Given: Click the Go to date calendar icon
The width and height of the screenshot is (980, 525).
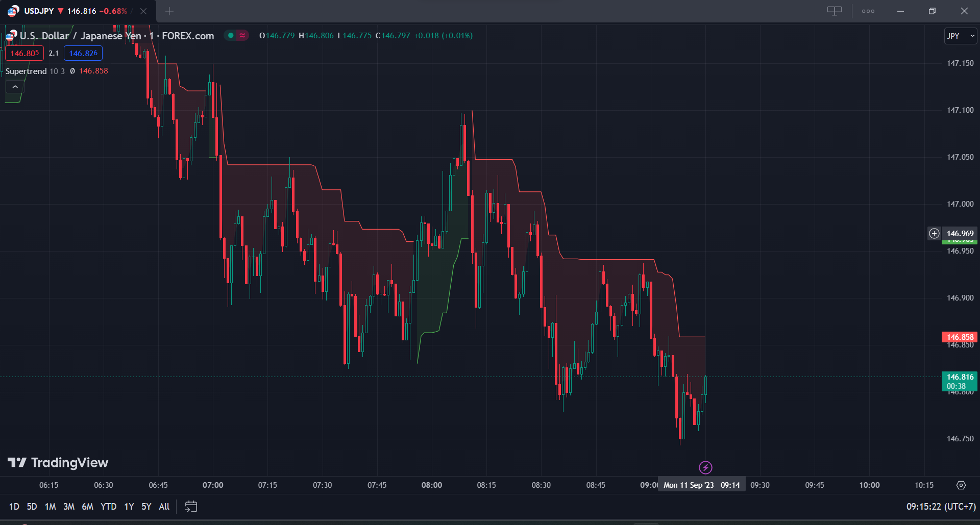Looking at the screenshot, I should pos(191,507).
